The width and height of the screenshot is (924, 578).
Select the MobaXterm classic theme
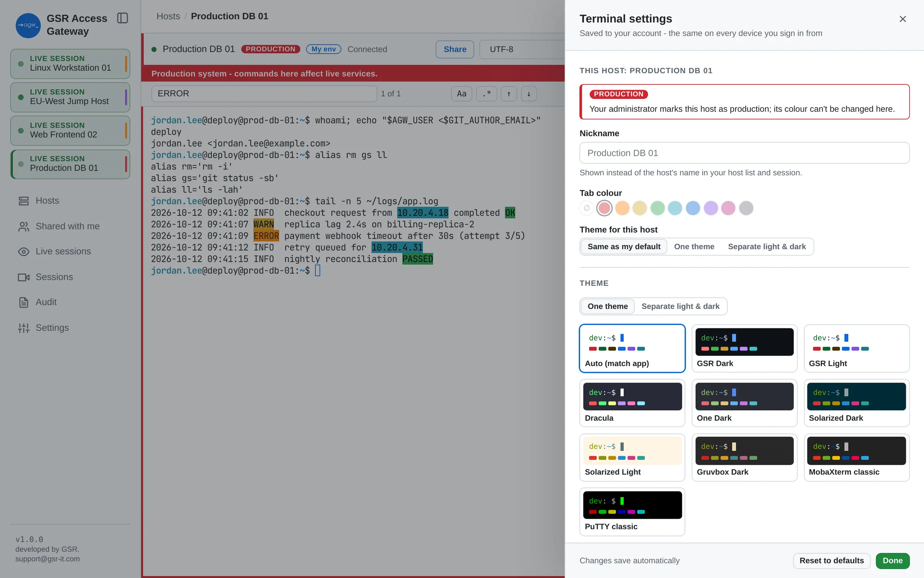(857, 457)
